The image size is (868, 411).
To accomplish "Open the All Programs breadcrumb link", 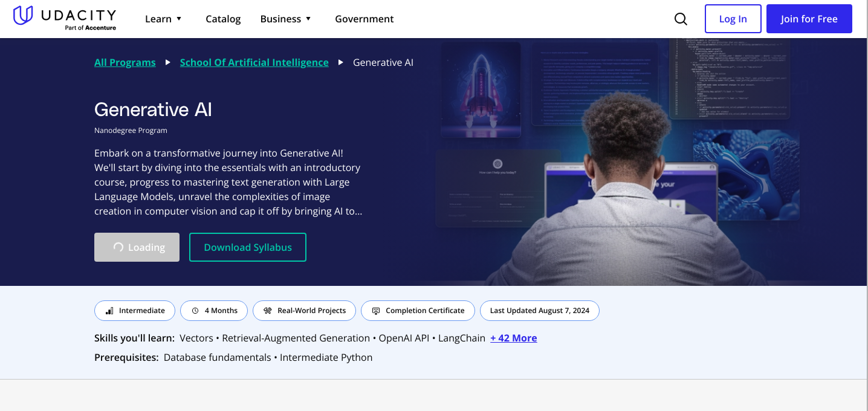I will pyautogui.click(x=125, y=62).
